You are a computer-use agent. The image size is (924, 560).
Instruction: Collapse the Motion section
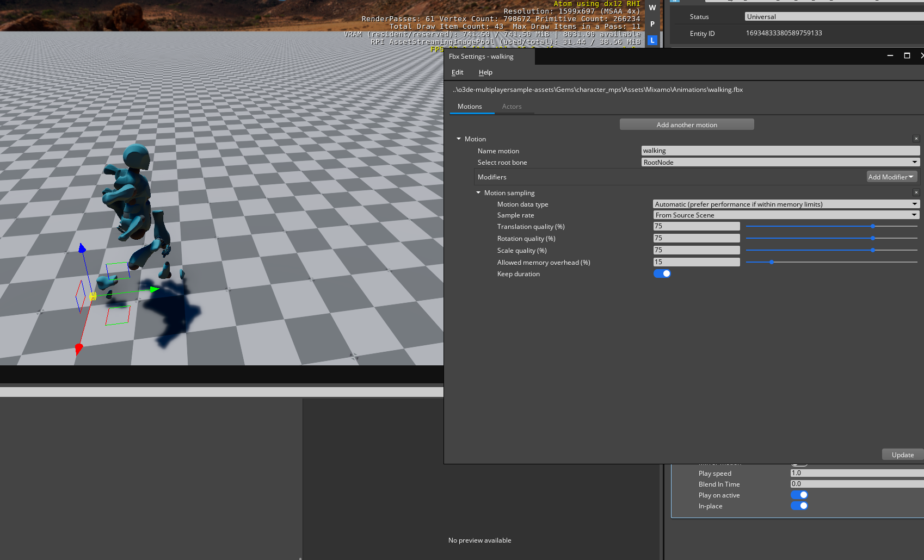pos(459,139)
